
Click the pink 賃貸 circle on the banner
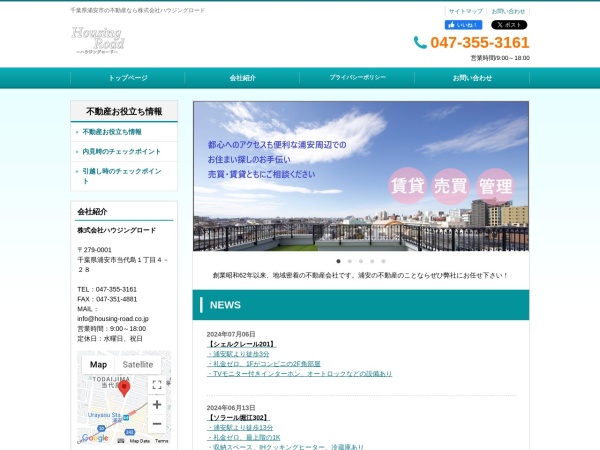(408, 186)
